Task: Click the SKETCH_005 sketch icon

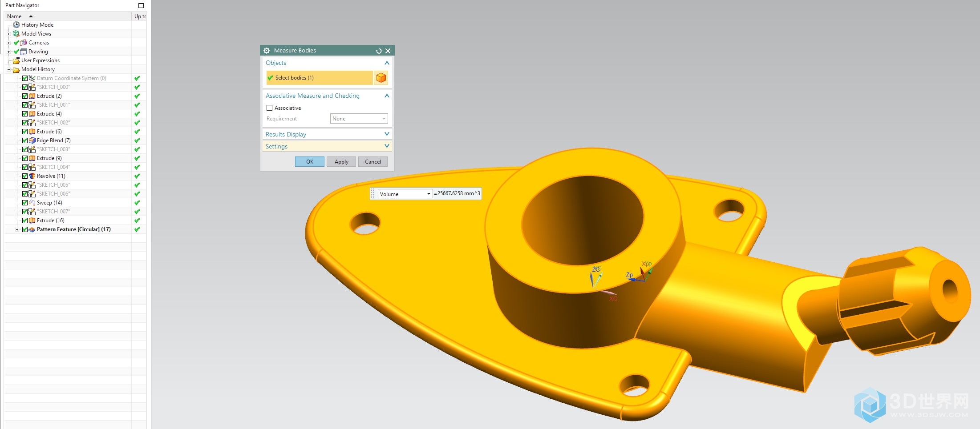Action: 32,185
